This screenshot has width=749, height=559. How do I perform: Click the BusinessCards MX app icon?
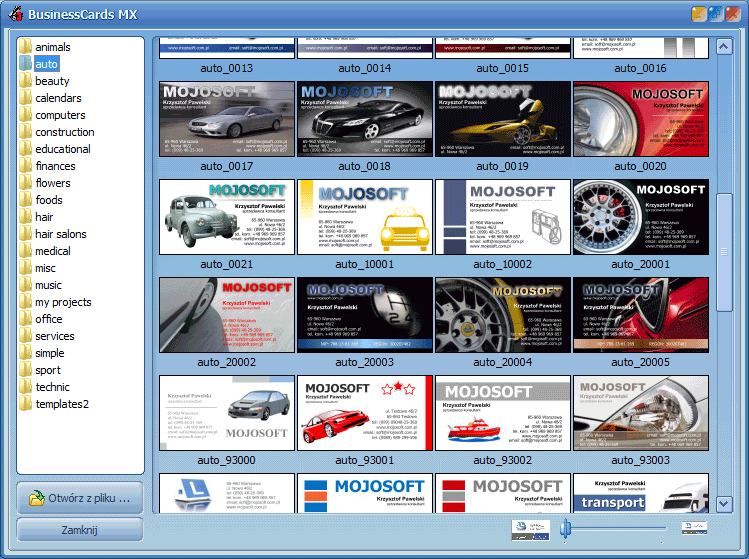(x=16, y=14)
